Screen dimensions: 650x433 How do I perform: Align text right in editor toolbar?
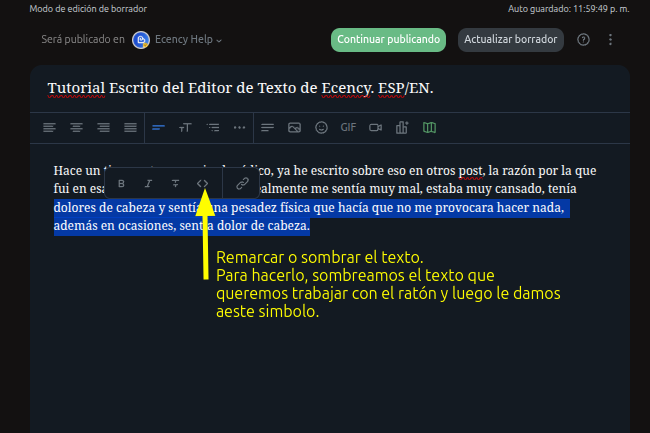103,128
